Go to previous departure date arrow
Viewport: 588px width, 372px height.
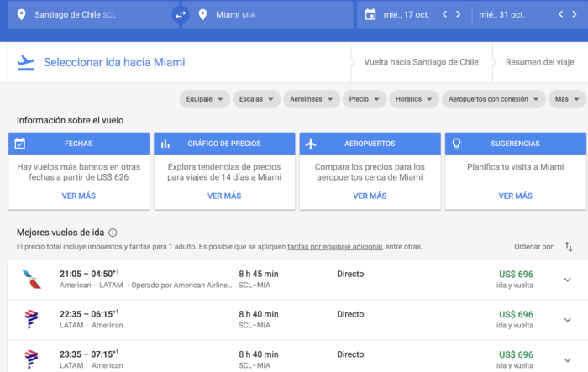446,14
